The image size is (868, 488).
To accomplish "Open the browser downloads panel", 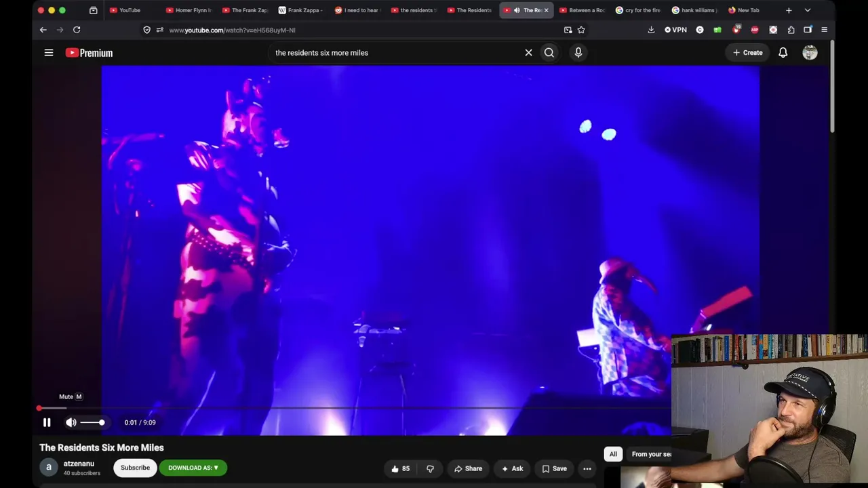I will tap(651, 30).
